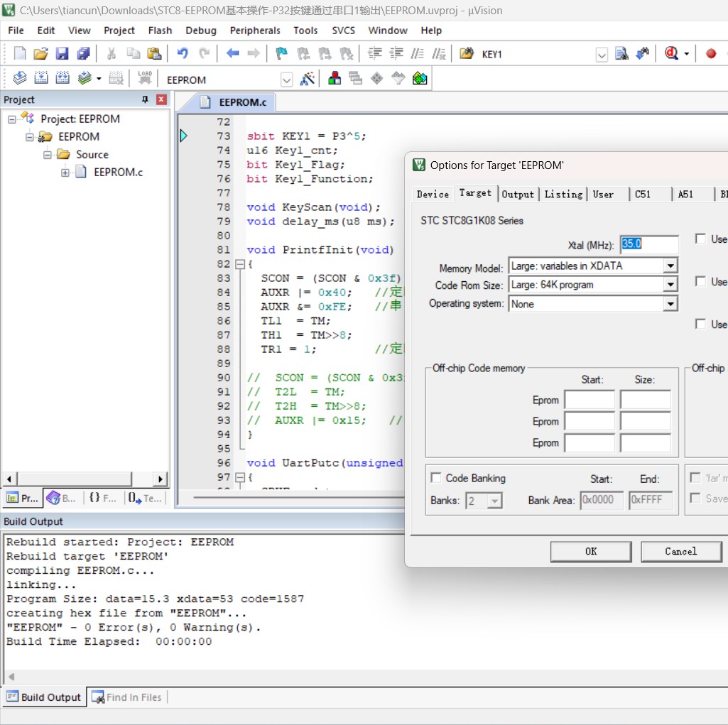Select EEPROM.c in the project tree

[118, 173]
